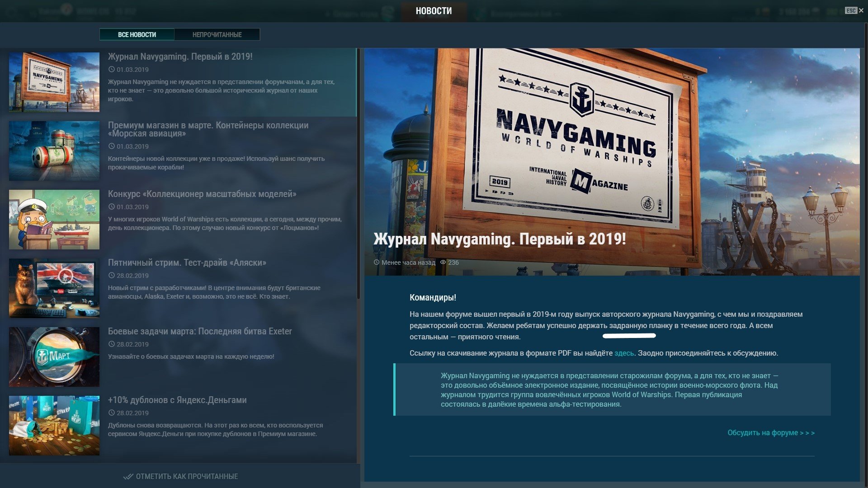Switch to the 'Непрочитанные' tab

pos(217,34)
